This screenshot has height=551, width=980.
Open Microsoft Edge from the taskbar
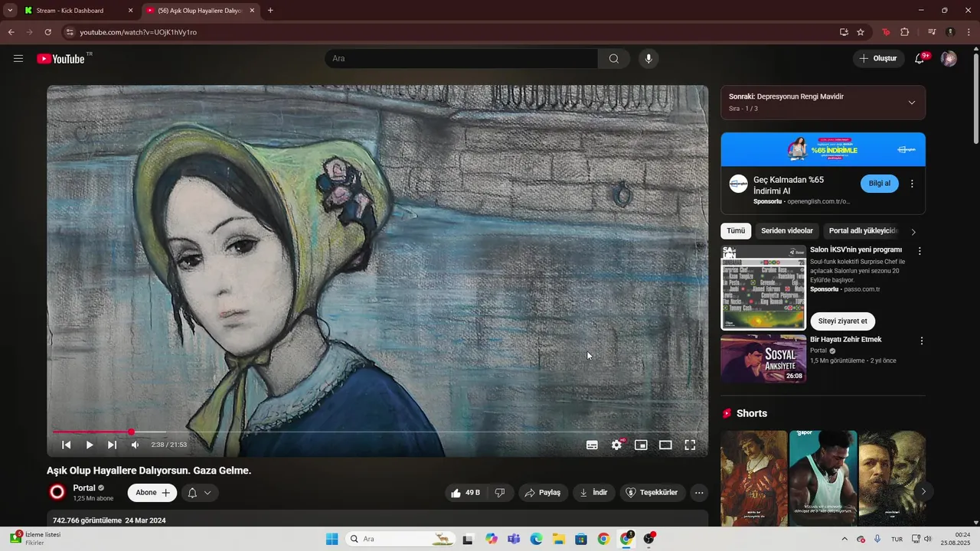click(536, 539)
